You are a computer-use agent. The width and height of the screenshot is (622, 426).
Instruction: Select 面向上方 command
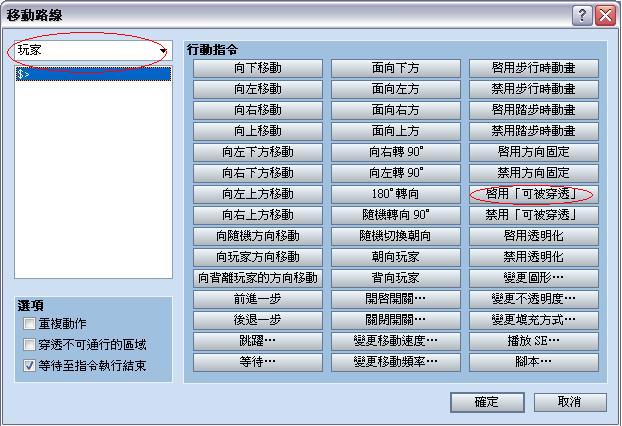point(396,131)
